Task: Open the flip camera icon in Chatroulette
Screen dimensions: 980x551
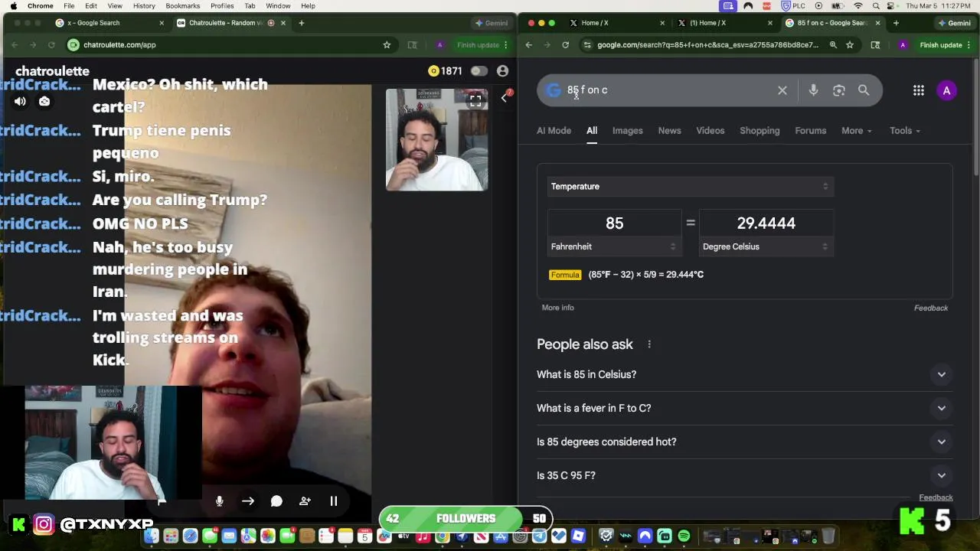Action: (x=44, y=102)
